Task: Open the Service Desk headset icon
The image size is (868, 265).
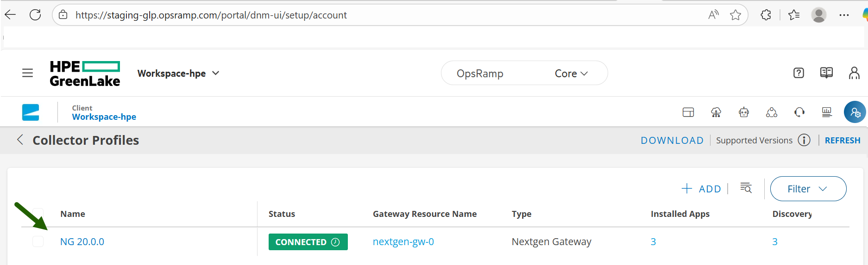Action: point(799,112)
